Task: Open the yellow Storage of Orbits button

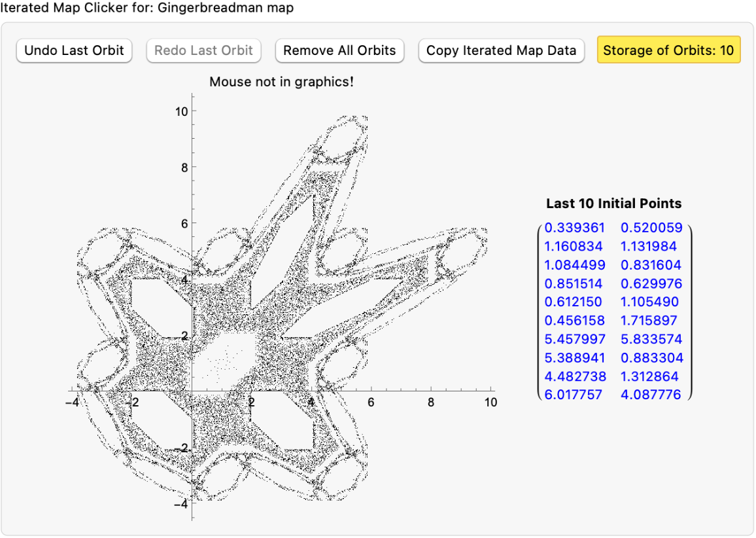Action: click(668, 50)
